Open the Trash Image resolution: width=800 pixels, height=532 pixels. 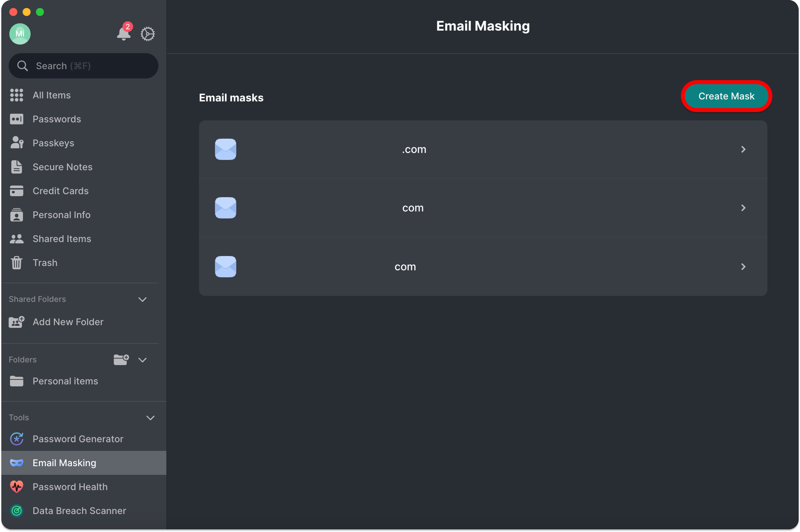pyautogui.click(x=45, y=263)
